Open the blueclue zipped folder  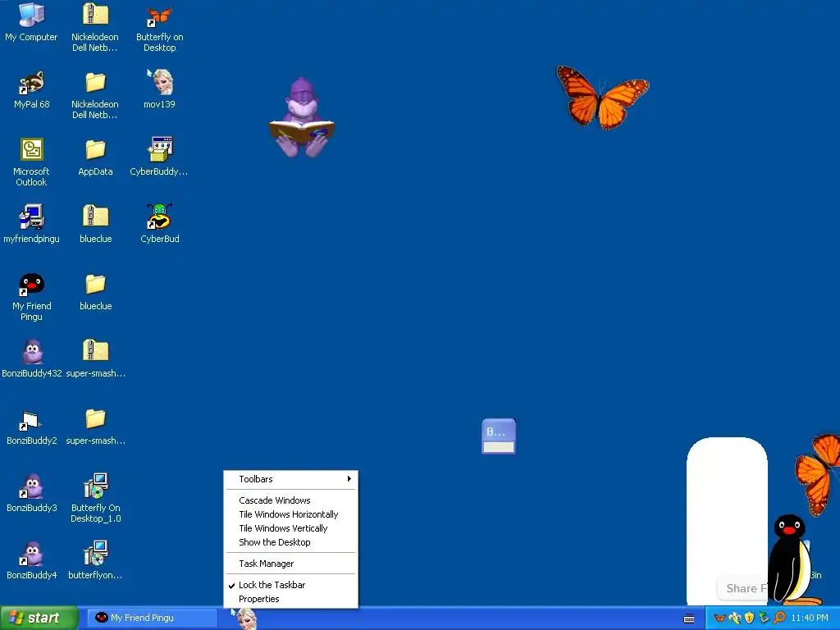pos(95,224)
